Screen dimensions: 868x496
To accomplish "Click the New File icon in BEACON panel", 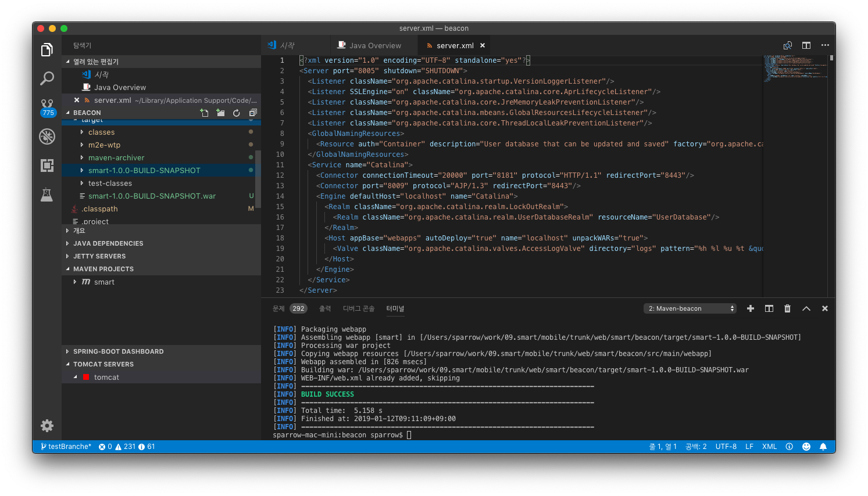I will point(204,113).
